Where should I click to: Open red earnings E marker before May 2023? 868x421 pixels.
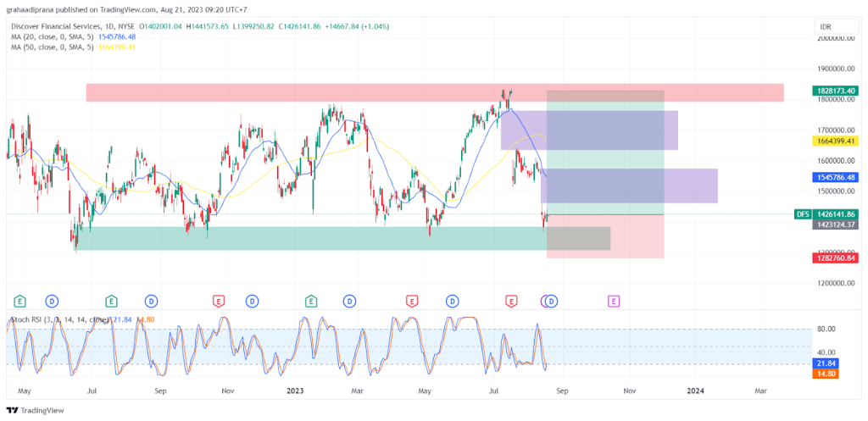coord(411,301)
